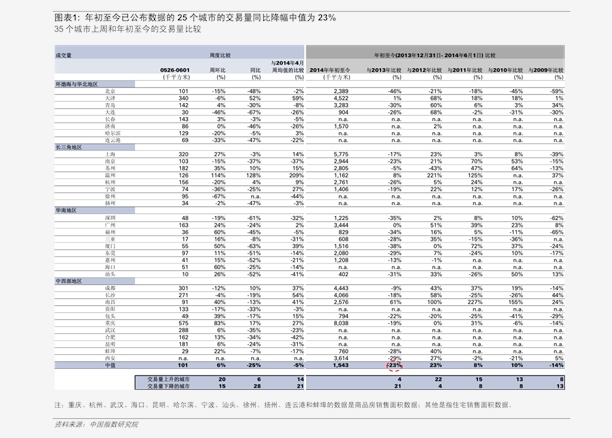Select the "0526-0601" column header
The width and height of the screenshot is (612, 438).
pos(175,71)
